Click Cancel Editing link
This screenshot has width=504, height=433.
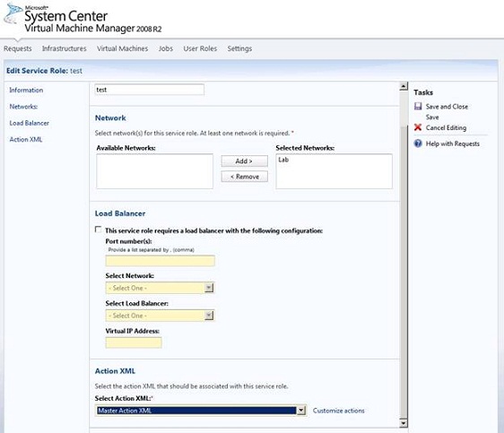click(x=446, y=127)
